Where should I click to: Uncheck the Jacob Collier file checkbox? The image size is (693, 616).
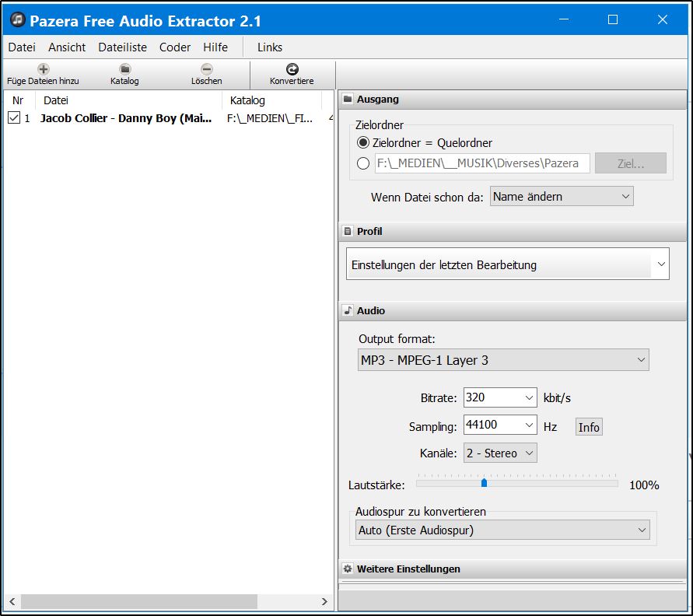point(14,118)
